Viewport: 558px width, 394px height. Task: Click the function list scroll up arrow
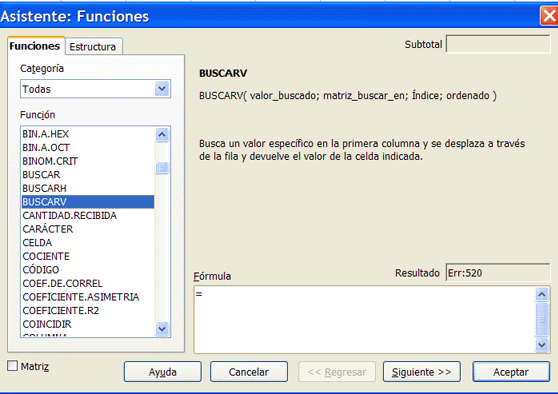[x=162, y=135]
